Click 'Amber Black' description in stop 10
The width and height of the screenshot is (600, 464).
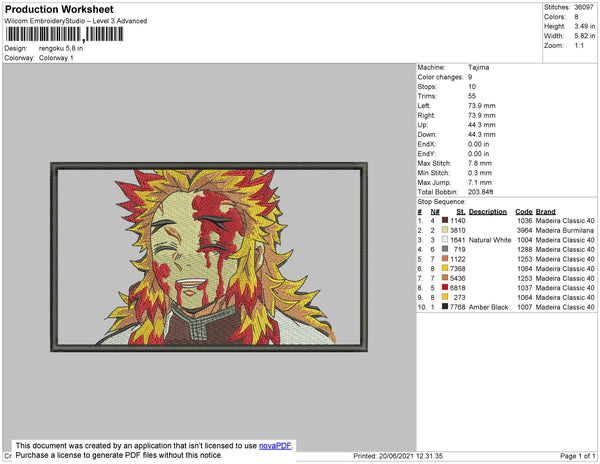pyautogui.click(x=488, y=307)
